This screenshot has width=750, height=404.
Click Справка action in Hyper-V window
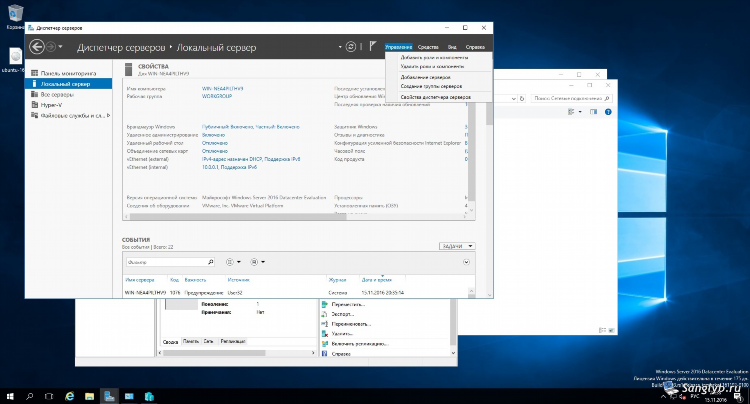[x=341, y=354]
